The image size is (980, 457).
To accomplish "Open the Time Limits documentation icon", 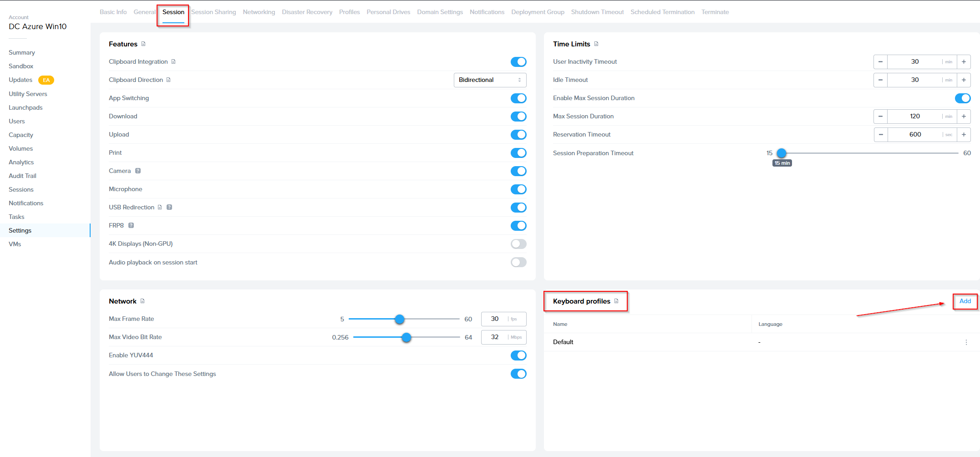I will coord(596,44).
